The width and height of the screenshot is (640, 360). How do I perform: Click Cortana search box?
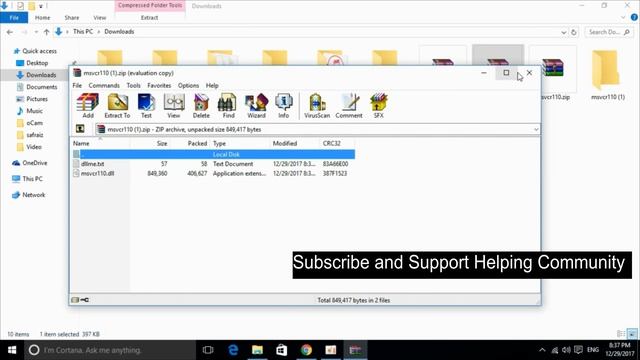tap(110, 350)
